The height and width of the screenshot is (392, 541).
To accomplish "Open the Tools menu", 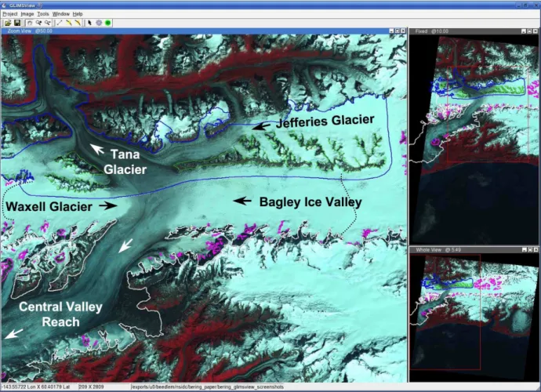I will (43, 14).
